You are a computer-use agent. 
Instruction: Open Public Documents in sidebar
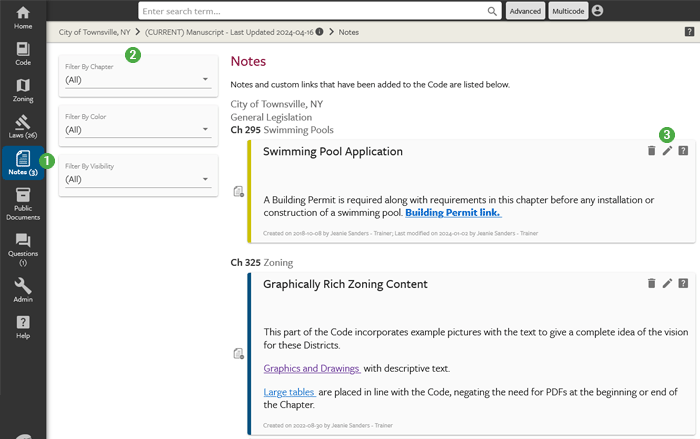tap(22, 202)
